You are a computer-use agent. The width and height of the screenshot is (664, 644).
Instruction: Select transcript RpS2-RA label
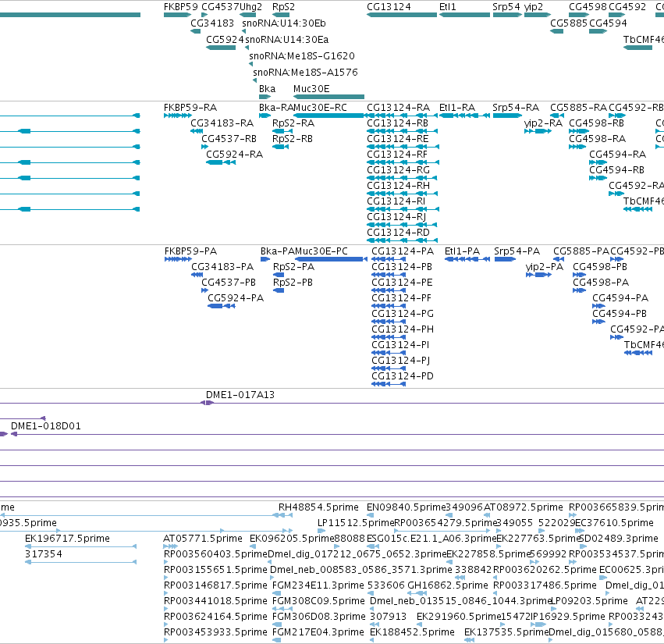293,123
